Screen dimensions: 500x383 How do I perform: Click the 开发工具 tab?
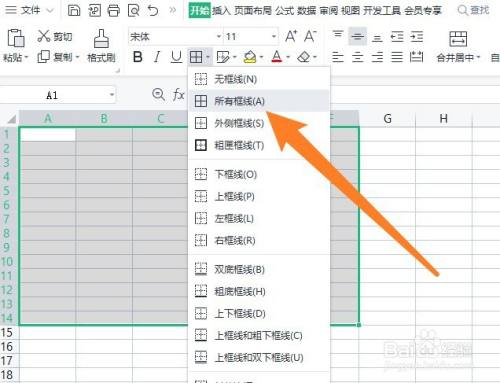(x=382, y=11)
